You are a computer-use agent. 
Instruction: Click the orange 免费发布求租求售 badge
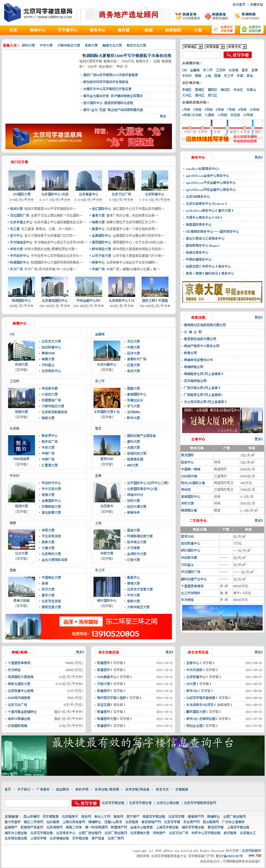pyautogui.click(x=224, y=29)
